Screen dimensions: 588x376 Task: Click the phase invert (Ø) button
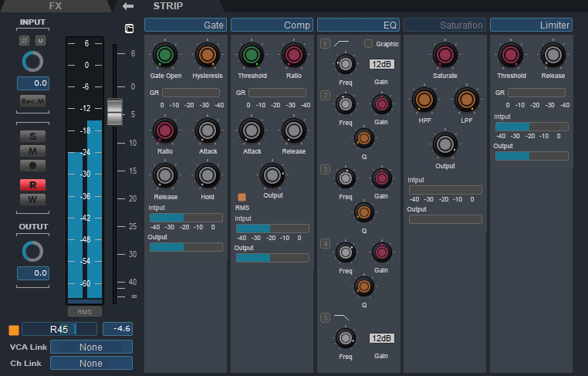[x=24, y=40]
